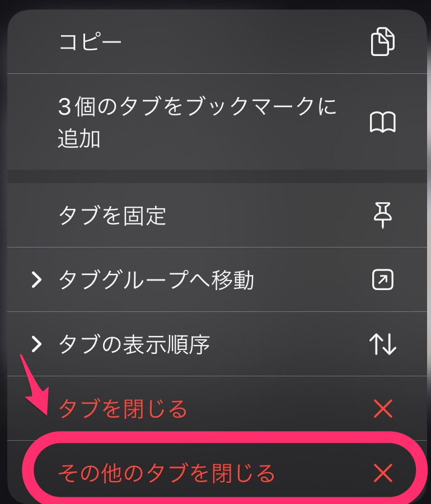Tap the up-down arrows sort icon
431x504 pixels.
click(383, 344)
